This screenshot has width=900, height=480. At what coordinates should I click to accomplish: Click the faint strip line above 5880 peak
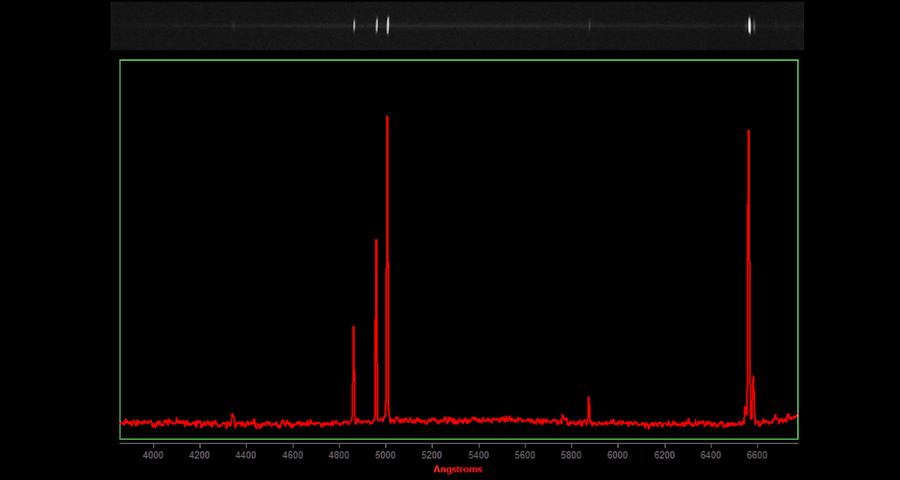tap(589, 26)
